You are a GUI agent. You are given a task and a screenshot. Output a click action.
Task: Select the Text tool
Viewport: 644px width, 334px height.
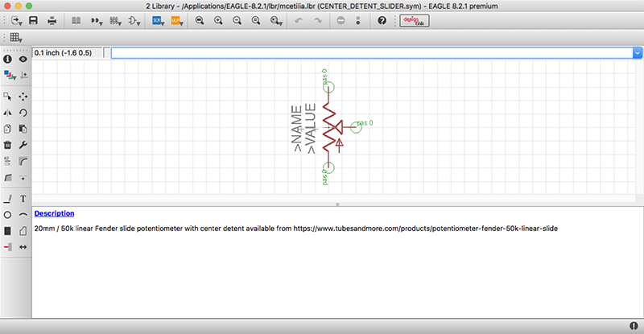point(23,199)
